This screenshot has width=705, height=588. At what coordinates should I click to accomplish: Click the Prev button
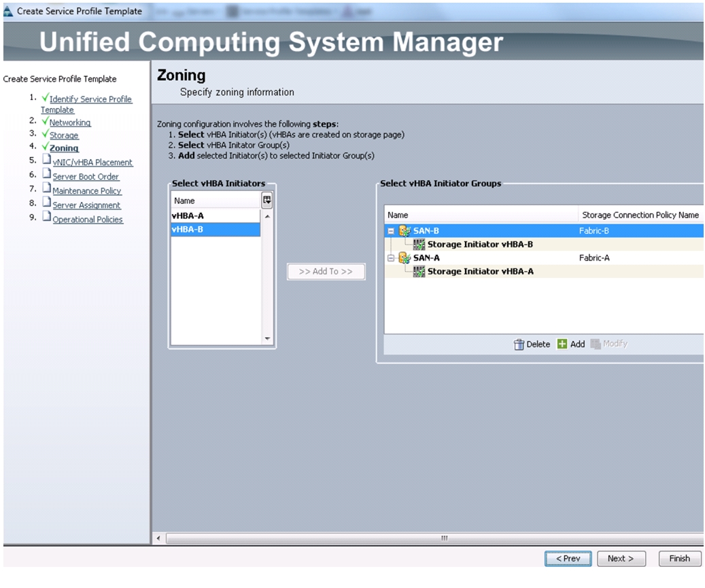point(568,558)
